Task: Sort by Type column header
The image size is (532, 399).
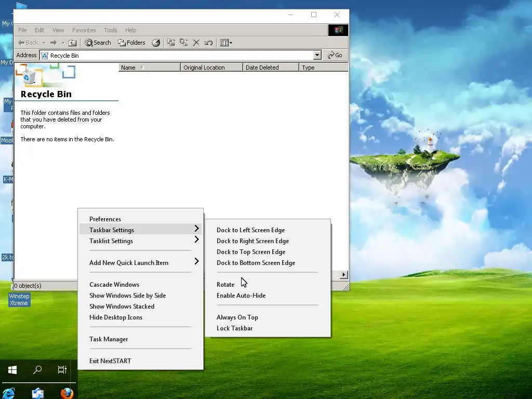Action: coord(323,68)
